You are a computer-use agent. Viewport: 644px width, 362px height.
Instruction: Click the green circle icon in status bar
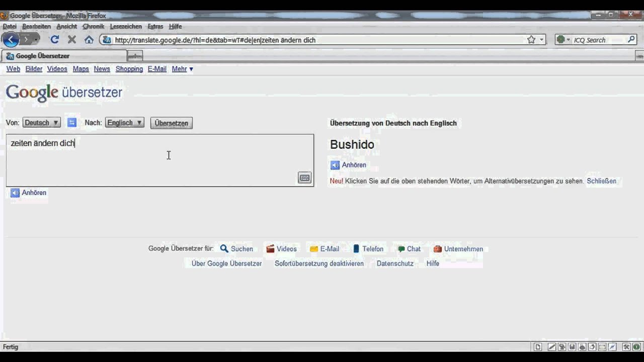636,347
